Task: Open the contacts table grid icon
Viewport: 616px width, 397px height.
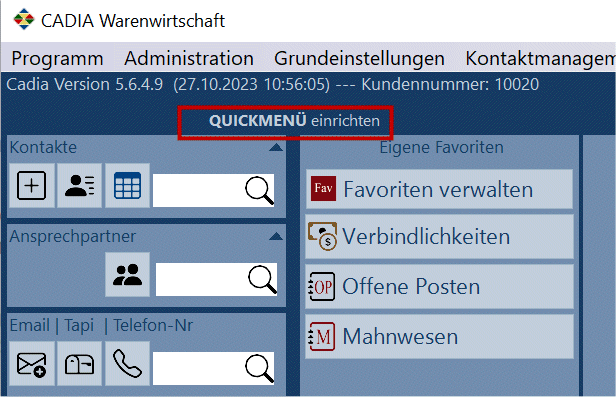Action: [127, 185]
